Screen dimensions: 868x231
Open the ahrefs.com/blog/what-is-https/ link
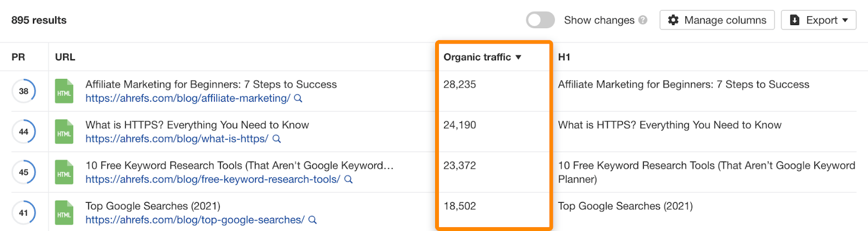point(177,139)
